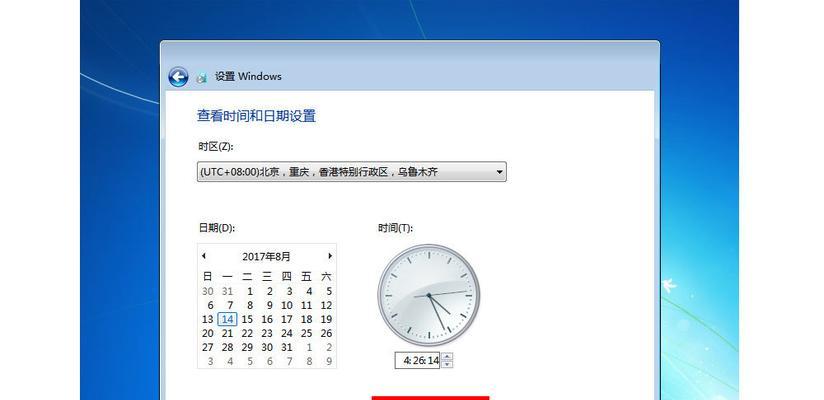The width and height of the screenshot is (824, 400).
Task: Select grayed July 31 in first row
Action: pyautogui.click(x=227, y=291)
